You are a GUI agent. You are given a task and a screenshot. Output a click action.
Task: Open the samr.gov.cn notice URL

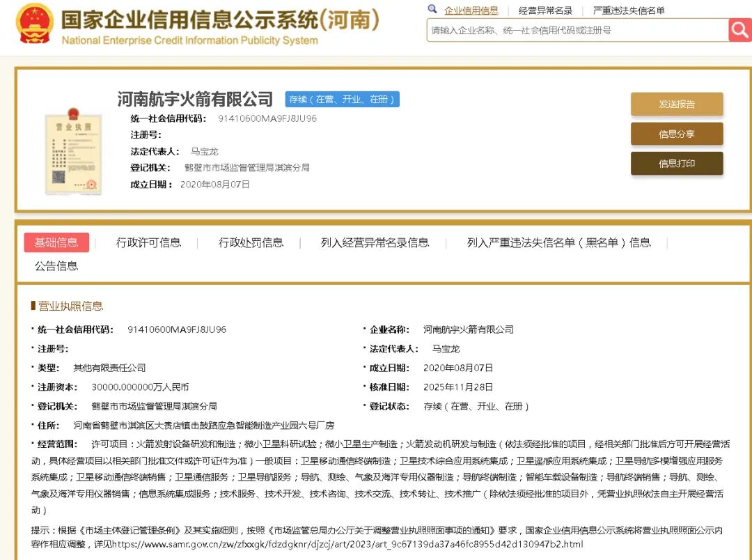[347, 544]
